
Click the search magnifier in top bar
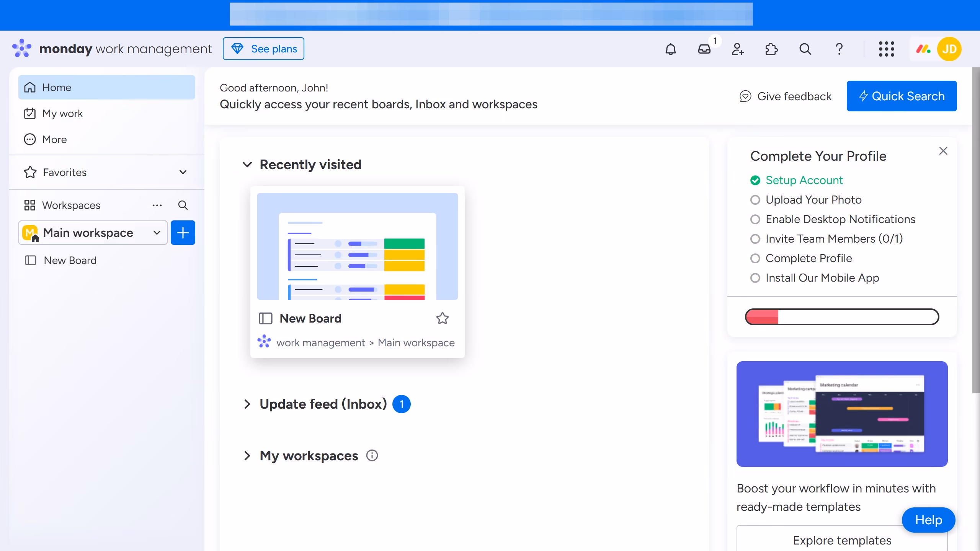pyautogui.click(x=805, y=49)
